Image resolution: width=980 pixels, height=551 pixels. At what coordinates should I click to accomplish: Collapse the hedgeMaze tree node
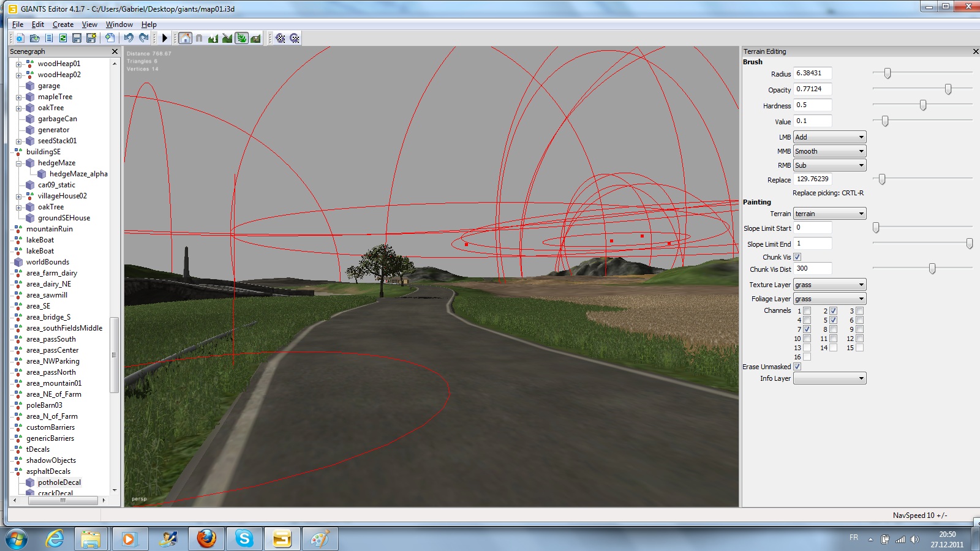tap(18, 163)
